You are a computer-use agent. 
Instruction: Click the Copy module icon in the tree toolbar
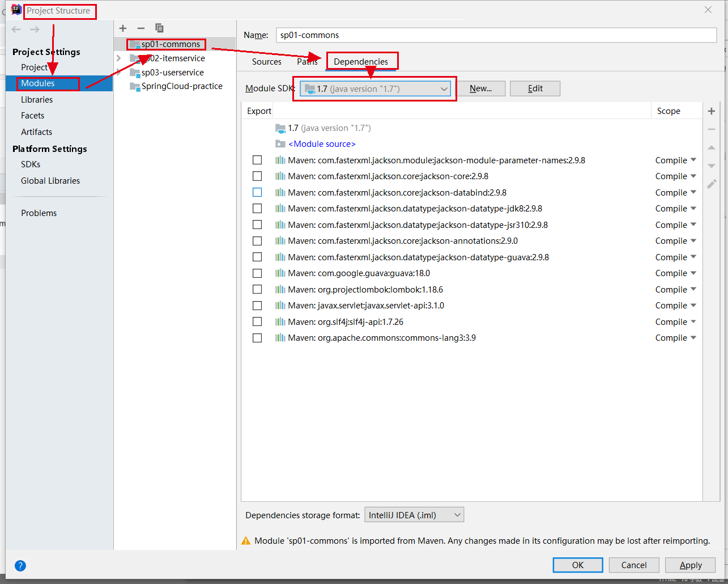[x=159, y=28]
